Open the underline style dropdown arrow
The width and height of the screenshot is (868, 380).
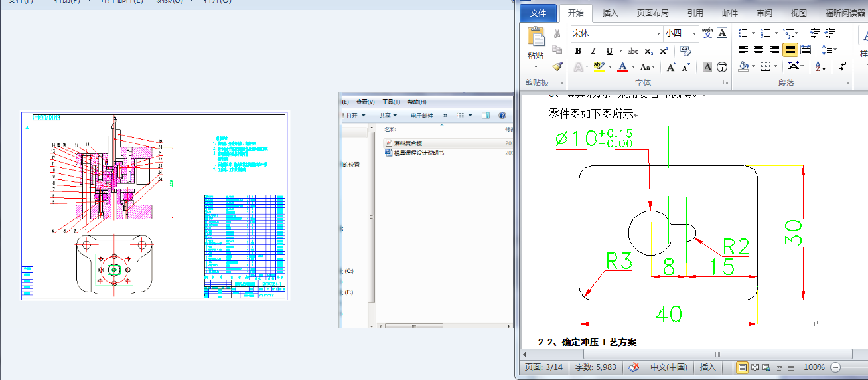[620, 50]
